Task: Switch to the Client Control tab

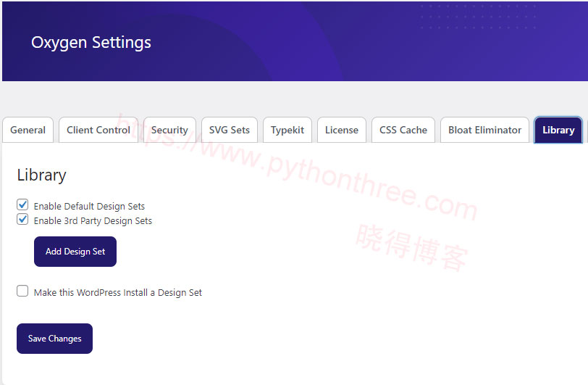Action: [x=98, y=130]
